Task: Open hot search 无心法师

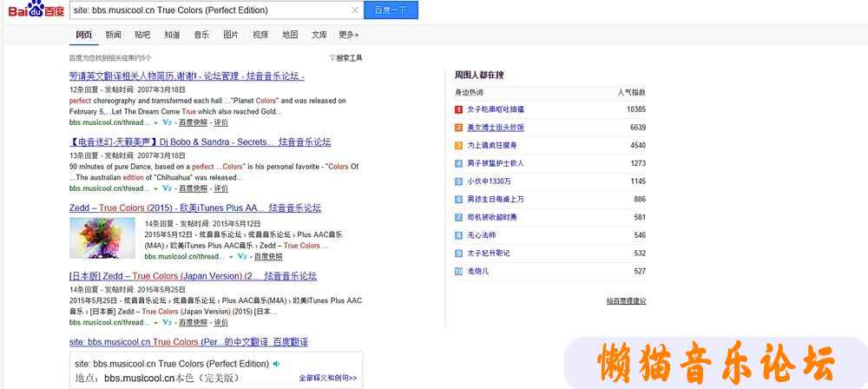Action: pyautogui.click(x=482, y=235)
